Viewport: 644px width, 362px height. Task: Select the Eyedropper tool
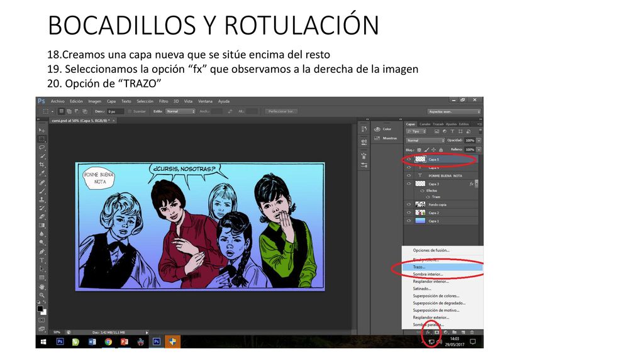pos(42,173)
